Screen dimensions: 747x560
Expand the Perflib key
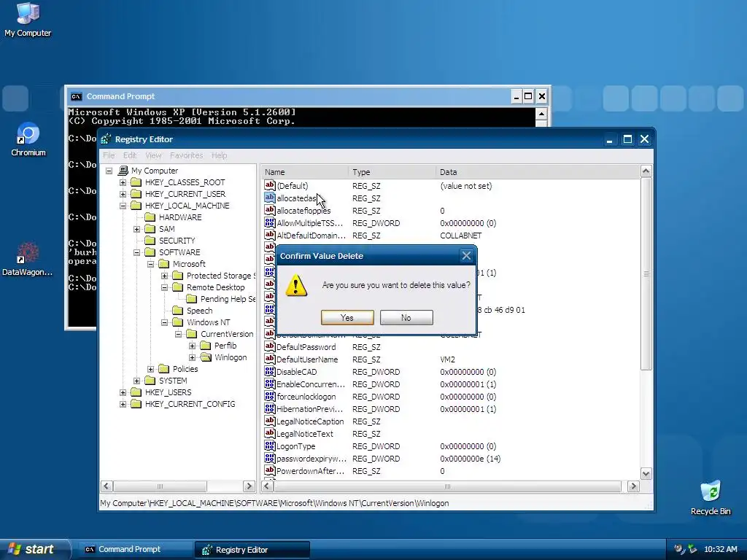[x=192, y=346]
